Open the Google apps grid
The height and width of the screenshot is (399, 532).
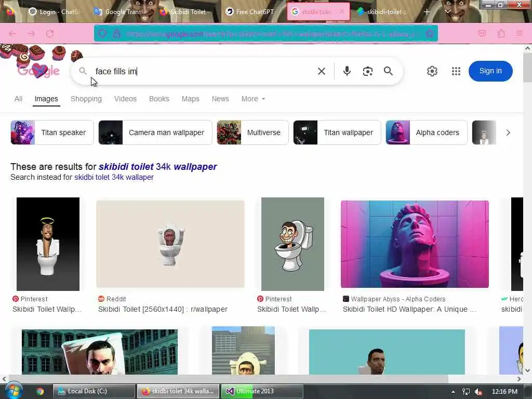[x=456, y=71]
